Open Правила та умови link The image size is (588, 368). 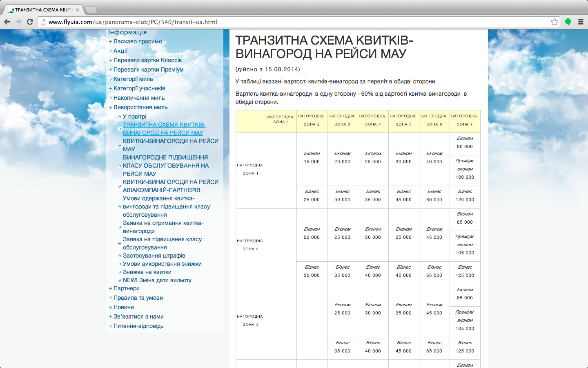(138, 298)
